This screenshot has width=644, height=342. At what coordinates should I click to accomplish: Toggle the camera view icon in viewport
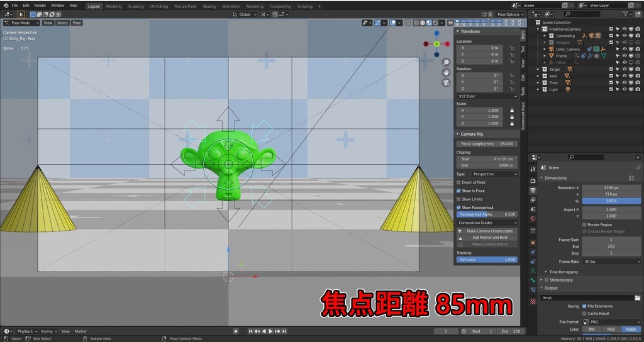pos(446,82)
